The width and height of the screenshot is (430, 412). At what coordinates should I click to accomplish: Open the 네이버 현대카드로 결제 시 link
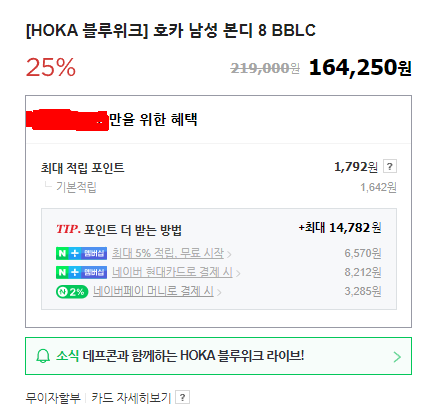[172, 272]
